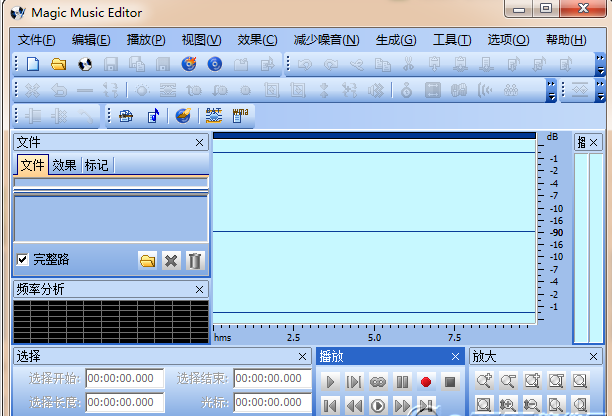612x416 pixels.
Task: Click 选择长度 time field
Action: (x=125, y=402)
